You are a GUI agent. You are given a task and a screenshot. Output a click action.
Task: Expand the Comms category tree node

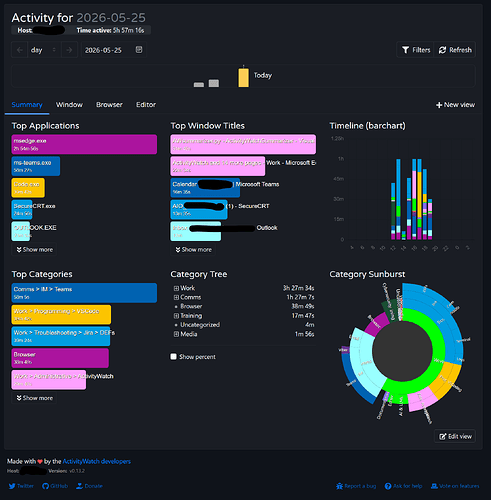[176, 297]
